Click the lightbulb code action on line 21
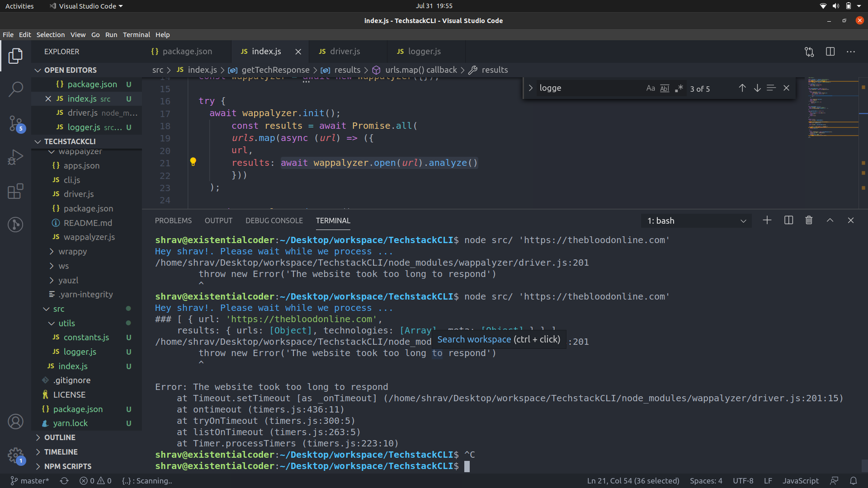The image size is (868, 488). (193, 162)
